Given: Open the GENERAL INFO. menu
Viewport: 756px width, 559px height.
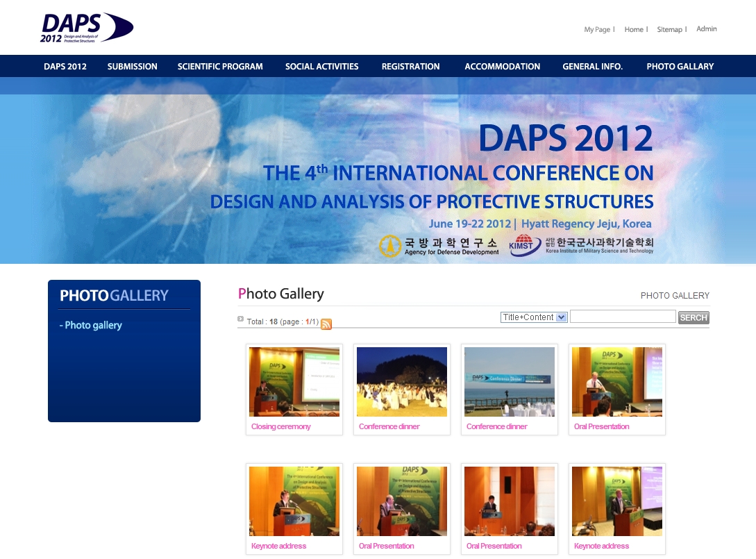Looking at the screenshot, I should pyautogui.click(x=593, y=67).
